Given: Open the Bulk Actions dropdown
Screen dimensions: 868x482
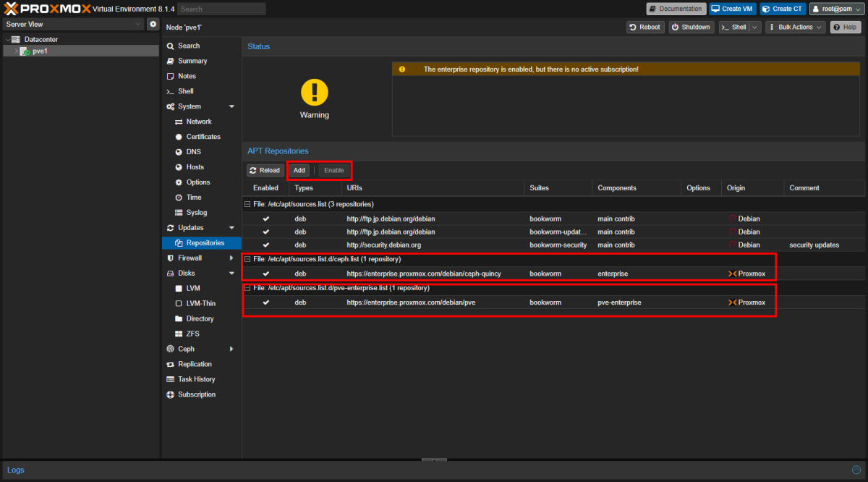Looking at the screenshot, I should (x=796, y=27).
